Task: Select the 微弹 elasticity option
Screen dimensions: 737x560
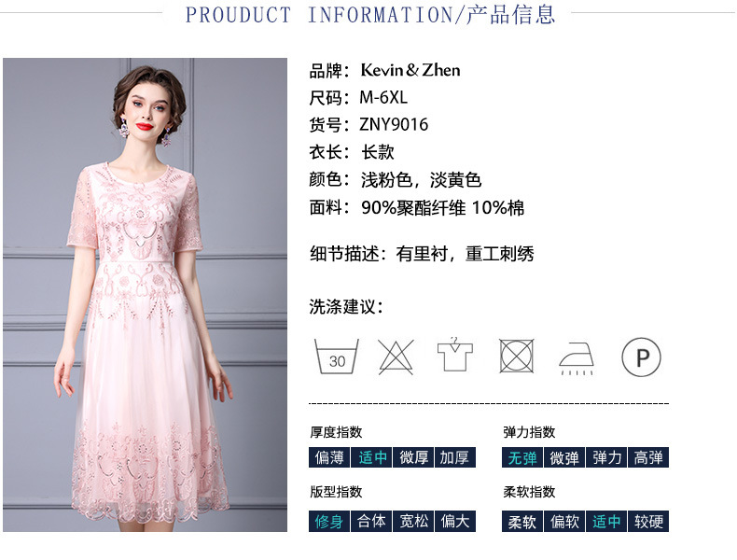Action: pos(564,457)
